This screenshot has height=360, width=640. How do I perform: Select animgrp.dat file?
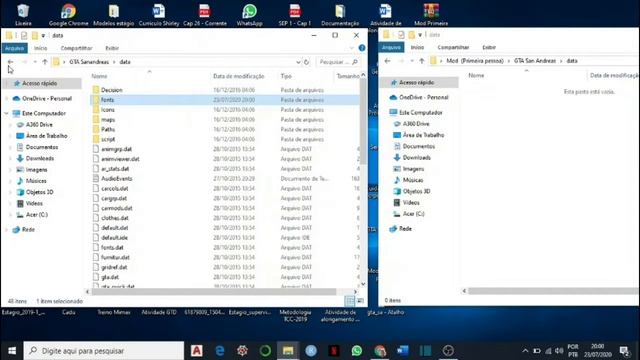pyautogui.click(x=224, y=149)
